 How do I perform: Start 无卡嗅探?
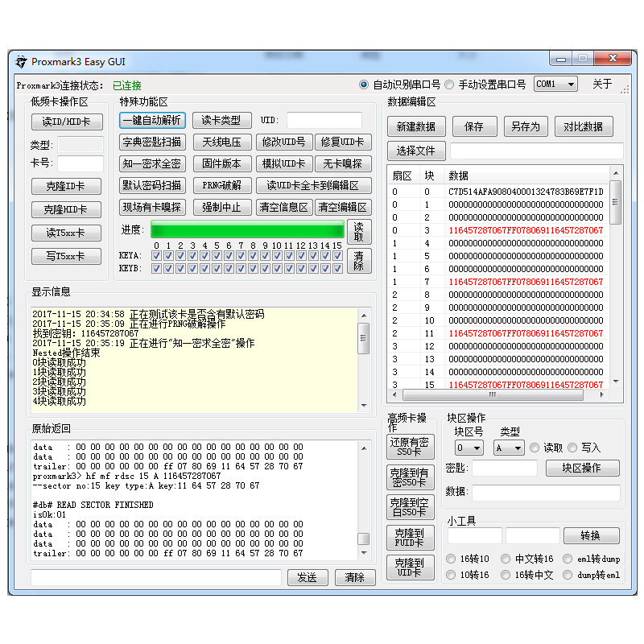343,164
